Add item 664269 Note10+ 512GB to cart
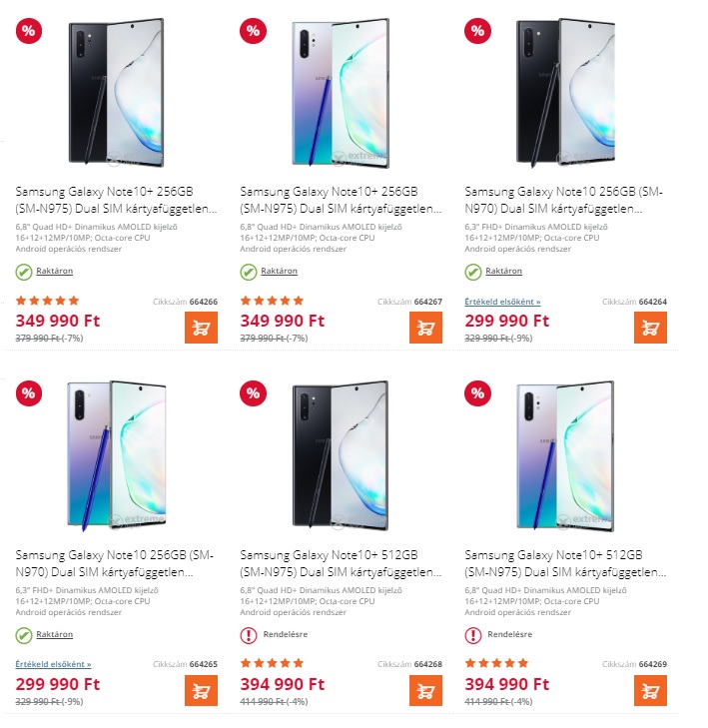Viewport: 708px width, 728px height. pos(650,690)
